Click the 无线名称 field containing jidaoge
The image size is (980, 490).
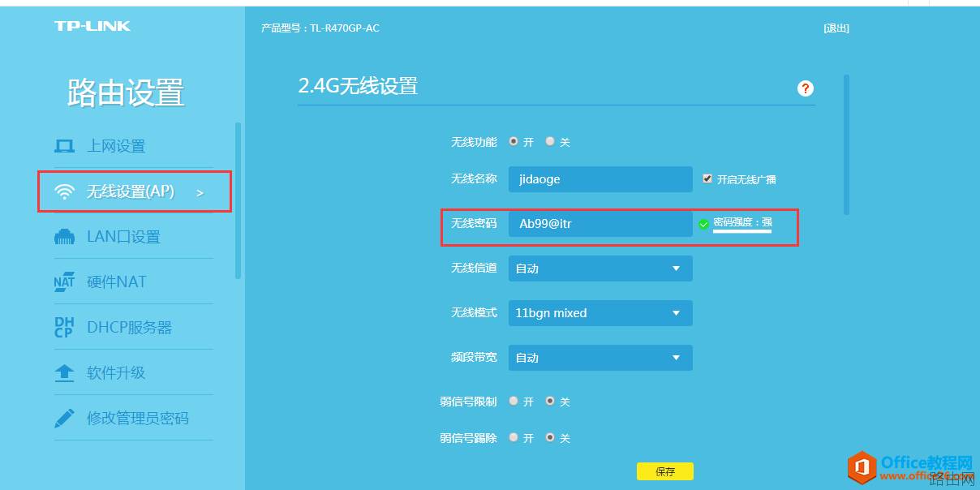[x=600, y=179]
